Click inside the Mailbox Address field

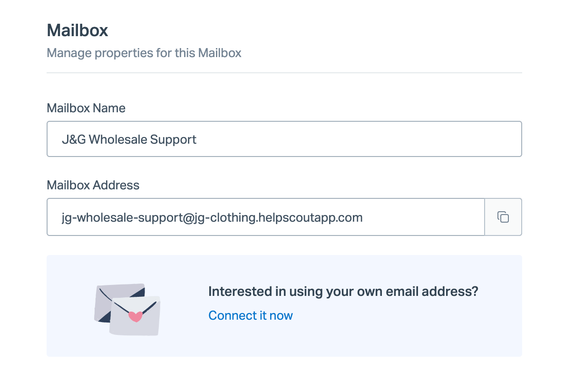[x=419, y=217]
